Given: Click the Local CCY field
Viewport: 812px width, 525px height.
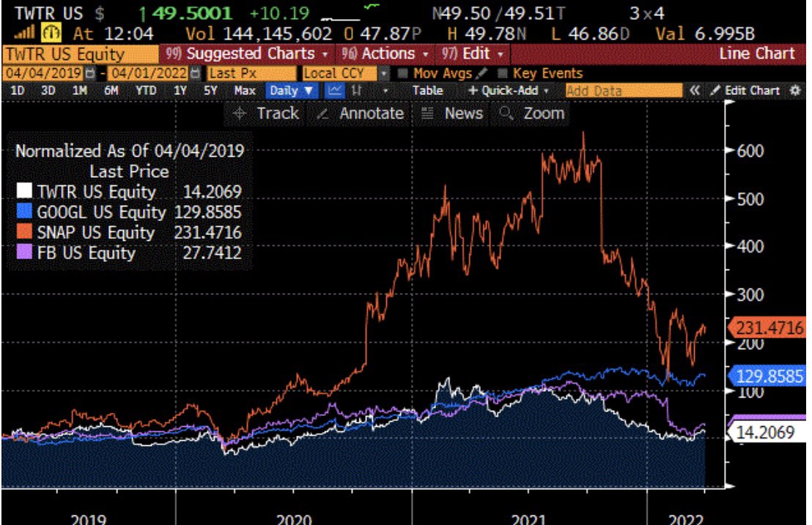Looking at the screenshot, I should (340, 73).
